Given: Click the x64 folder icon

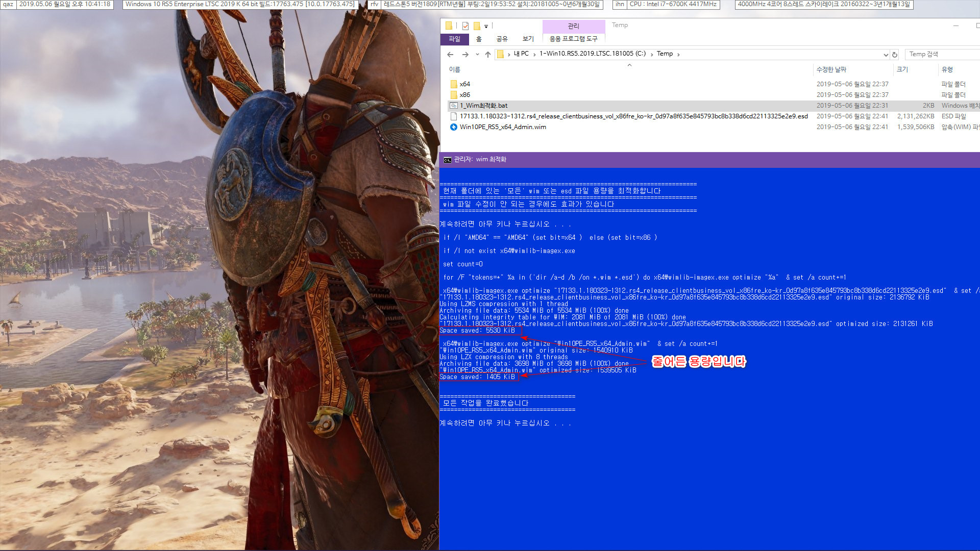Looking at the screenshot, I should tap(454, 84).
